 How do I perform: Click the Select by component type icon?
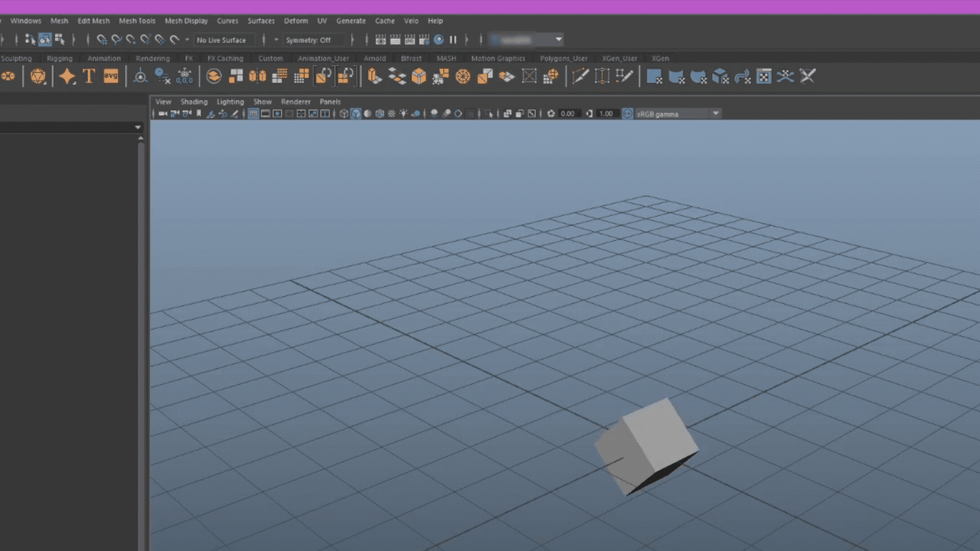(x=60, y=40)
